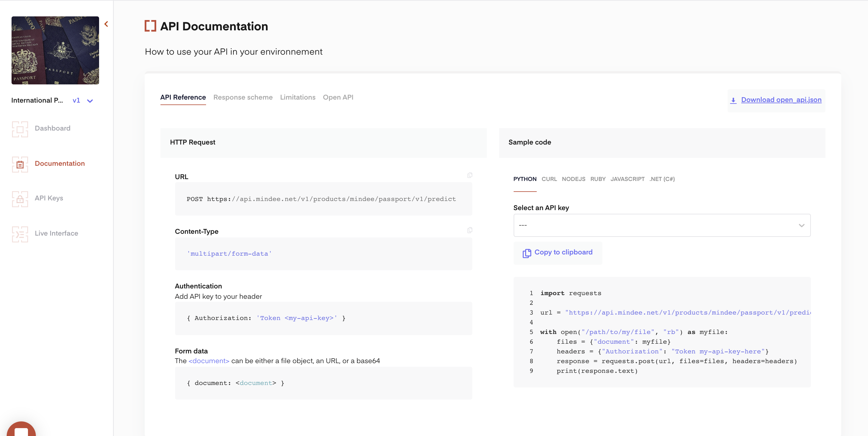Click the Live Interface icon

20,234
